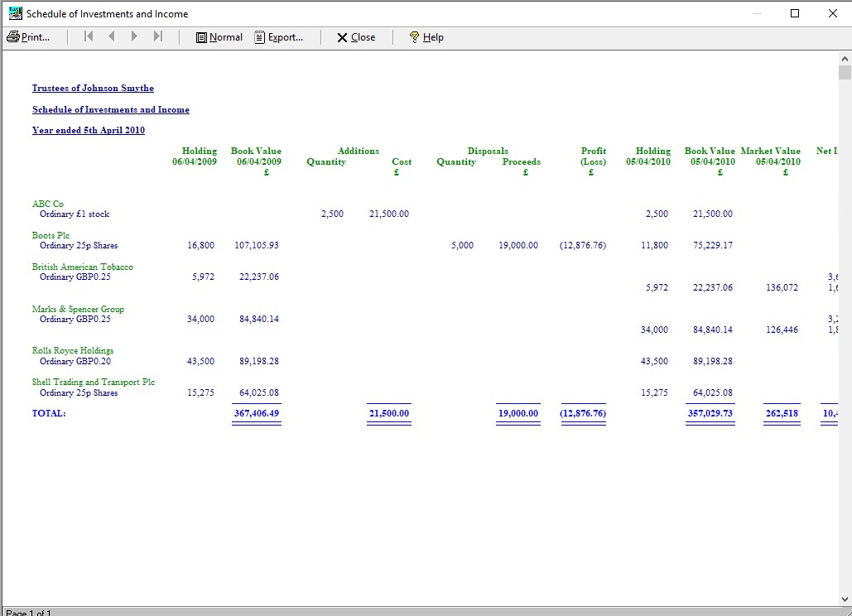The height and width of the screenshot is (616, 852).
Task: Click the scroll down arrow
Action: [x=845, y=599]
